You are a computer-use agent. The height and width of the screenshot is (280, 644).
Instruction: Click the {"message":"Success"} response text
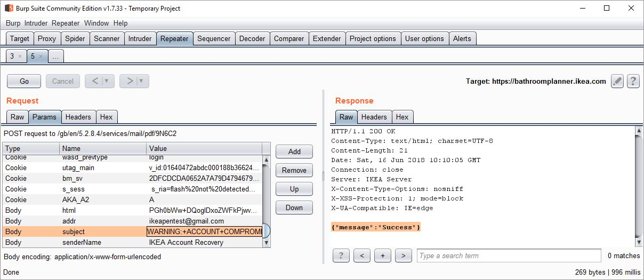376,227
